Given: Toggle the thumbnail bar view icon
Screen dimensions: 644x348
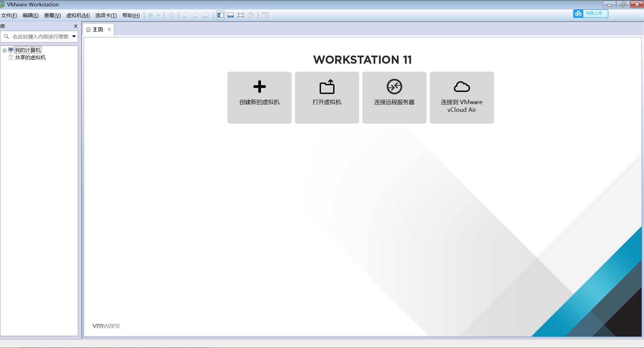Looking at the screenshot, I should 231,15.
